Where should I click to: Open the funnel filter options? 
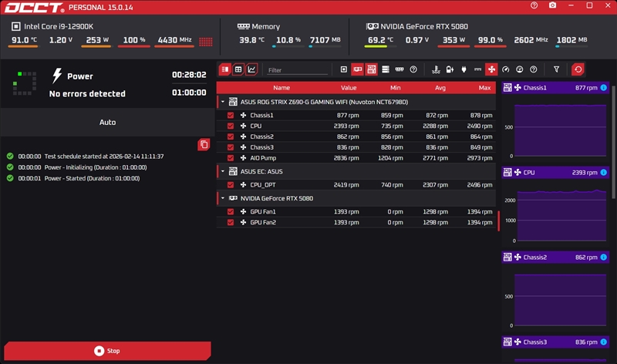[556, 69]
